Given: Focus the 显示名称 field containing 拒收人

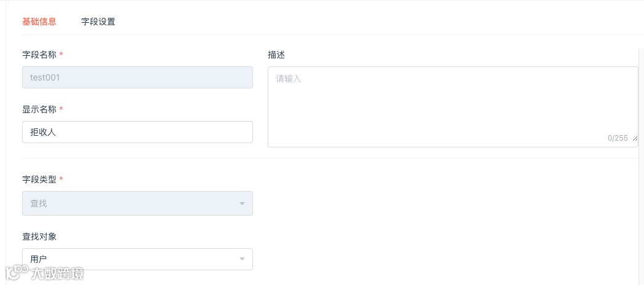Looking at the screenshot, I should click(x=137, y=132).
